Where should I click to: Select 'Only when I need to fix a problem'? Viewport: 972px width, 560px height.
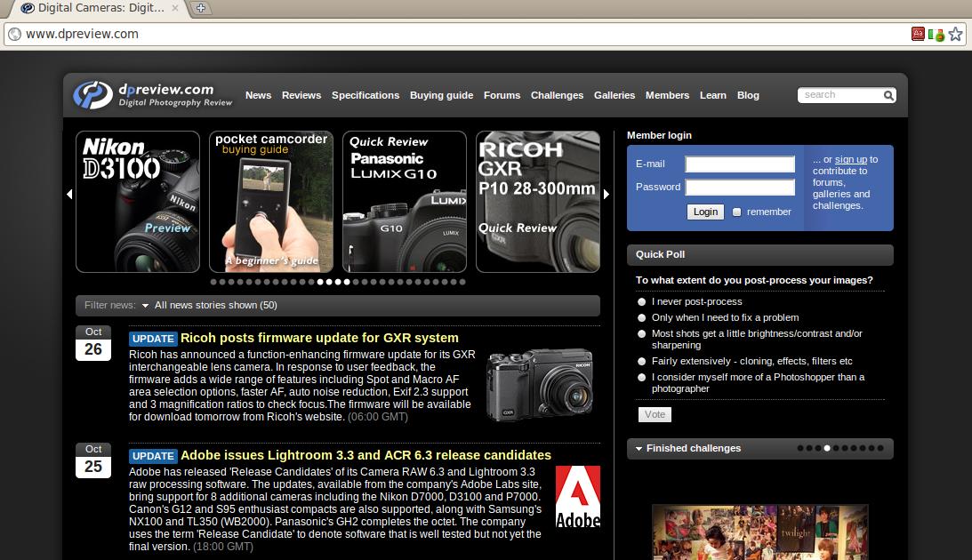point(641,318)
